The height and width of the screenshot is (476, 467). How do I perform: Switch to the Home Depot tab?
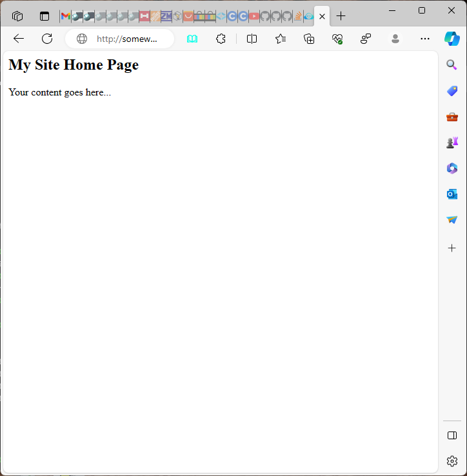[x=155, y=16]
